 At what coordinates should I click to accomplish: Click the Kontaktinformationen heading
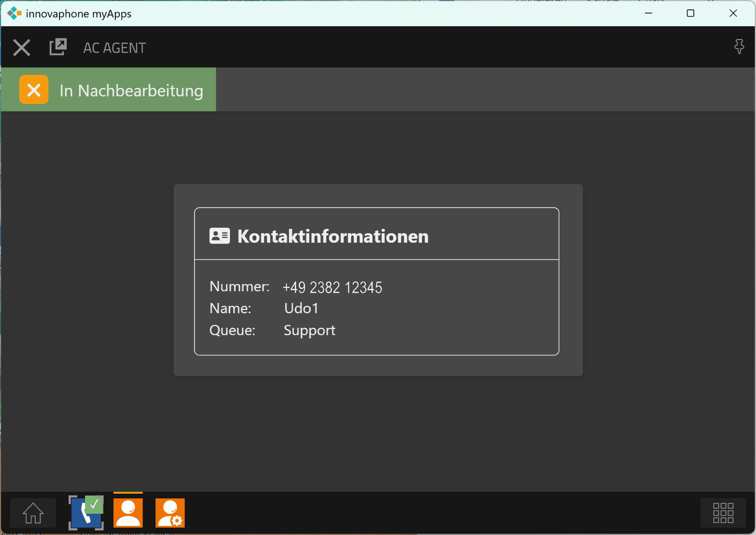pos(333,236)
